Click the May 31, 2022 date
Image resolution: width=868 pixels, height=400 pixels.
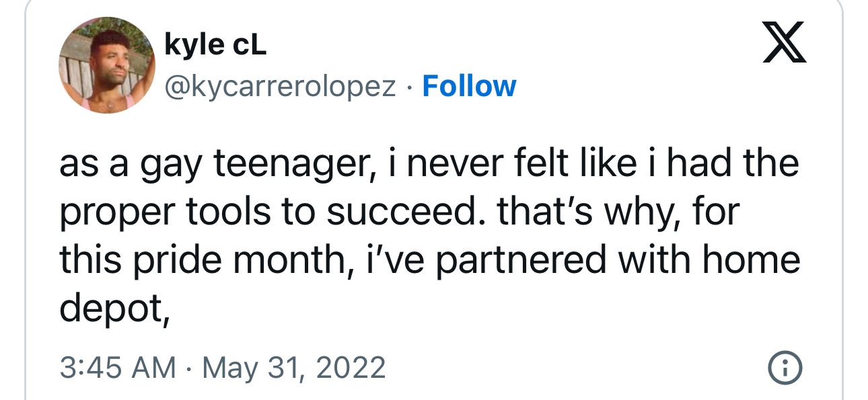click(x=295, y=368)
